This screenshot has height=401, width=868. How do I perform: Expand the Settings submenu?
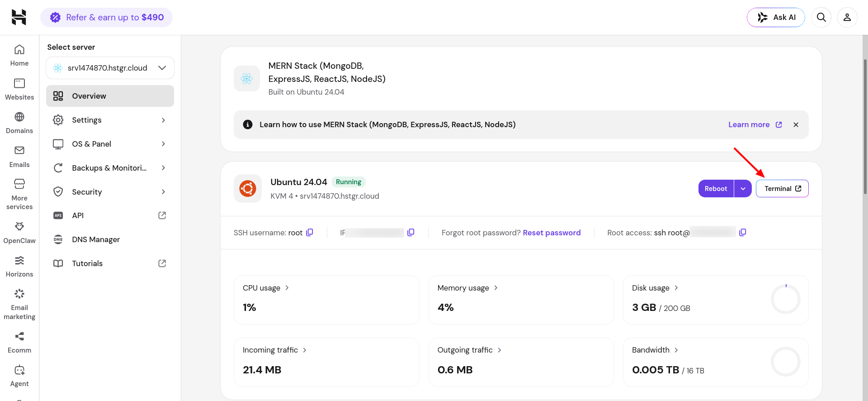pyautogui.click(x=164, y=120)
